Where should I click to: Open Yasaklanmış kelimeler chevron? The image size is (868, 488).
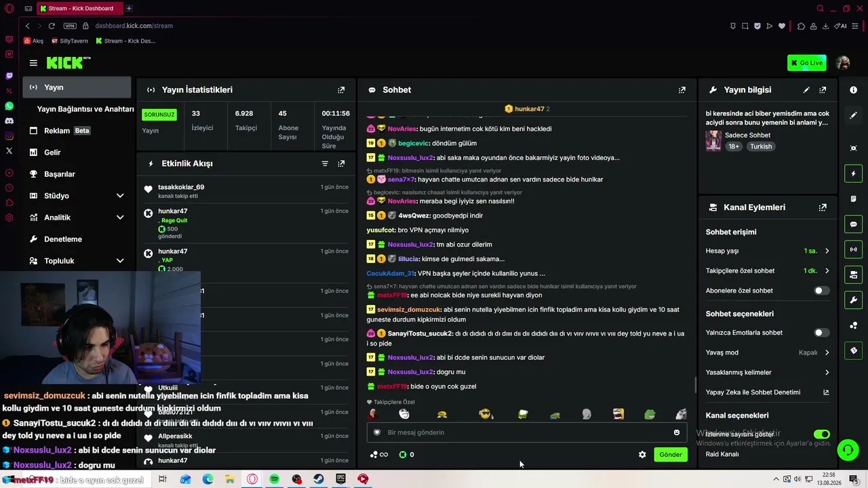click(827, 372)
